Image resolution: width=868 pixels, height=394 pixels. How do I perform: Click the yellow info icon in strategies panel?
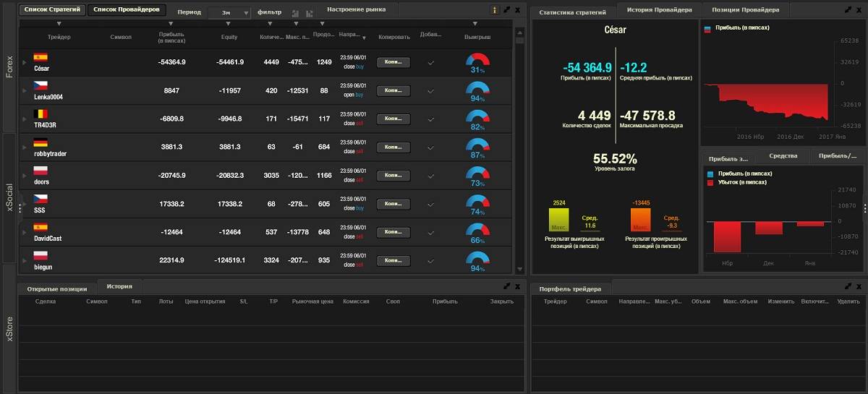(x=495, y=10)
